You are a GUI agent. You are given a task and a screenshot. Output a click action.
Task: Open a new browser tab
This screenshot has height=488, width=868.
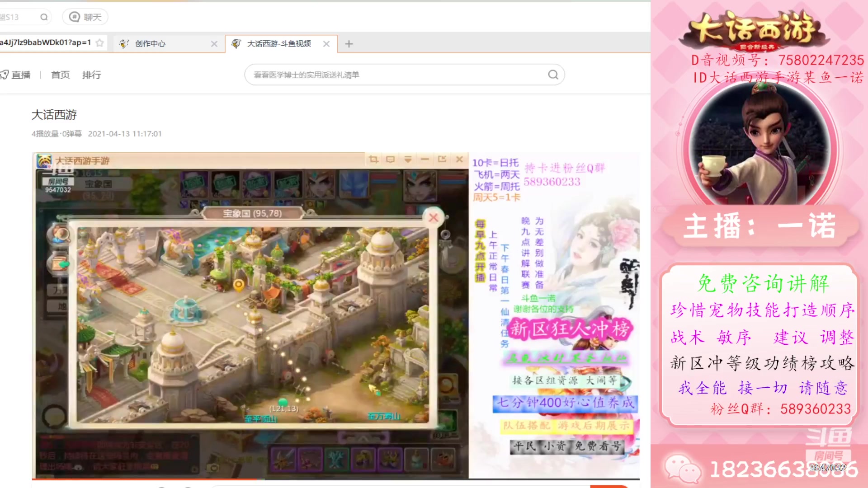[x=349, y=44]
